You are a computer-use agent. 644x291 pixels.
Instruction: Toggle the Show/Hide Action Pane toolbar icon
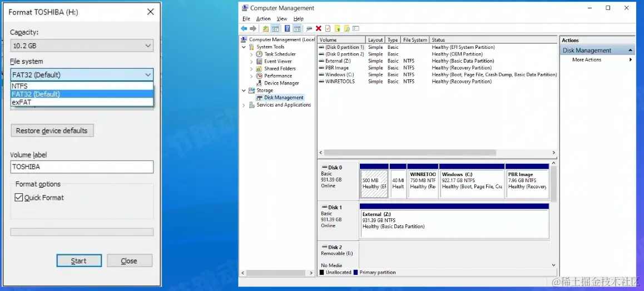[296, 28]
